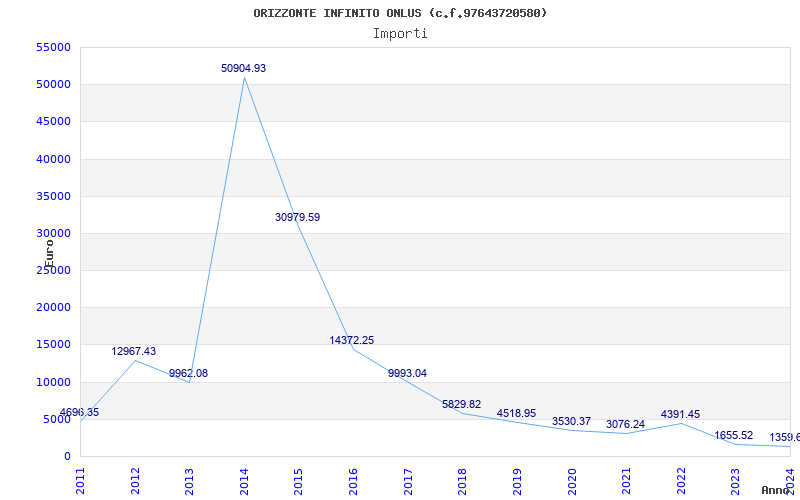Click the 10000 y-axis label
This screenshot has height=500, width=800.
coord(53,382)
